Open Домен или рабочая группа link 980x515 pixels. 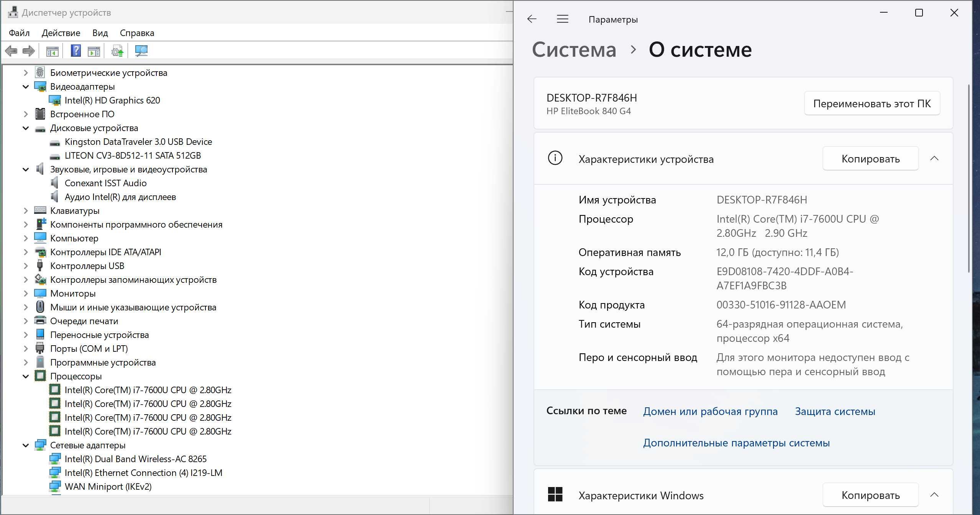click(x=710, y=412)
